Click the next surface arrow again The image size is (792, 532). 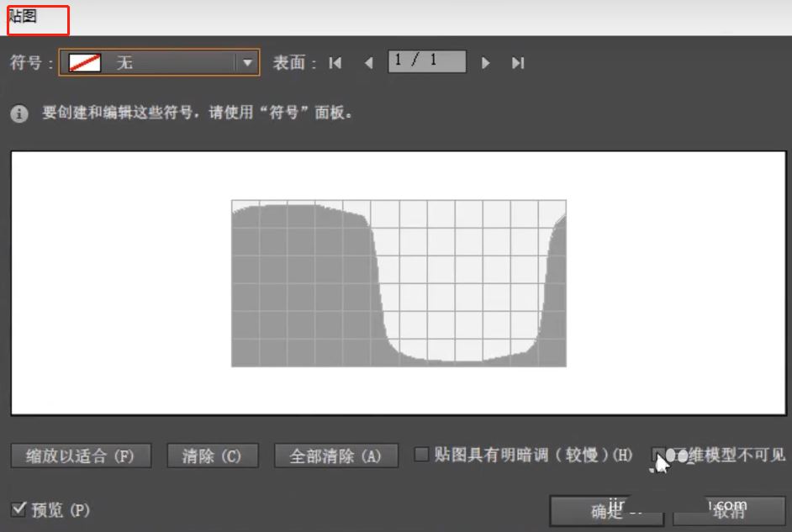coord(486,62)
